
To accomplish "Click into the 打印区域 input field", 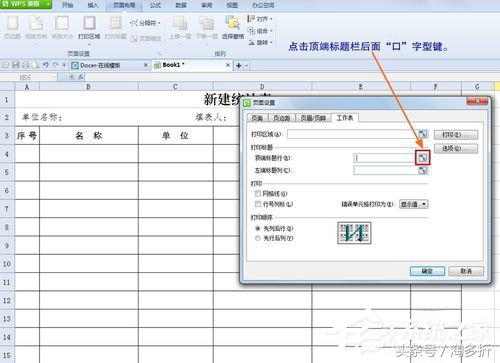I will [x=352, y=134].
